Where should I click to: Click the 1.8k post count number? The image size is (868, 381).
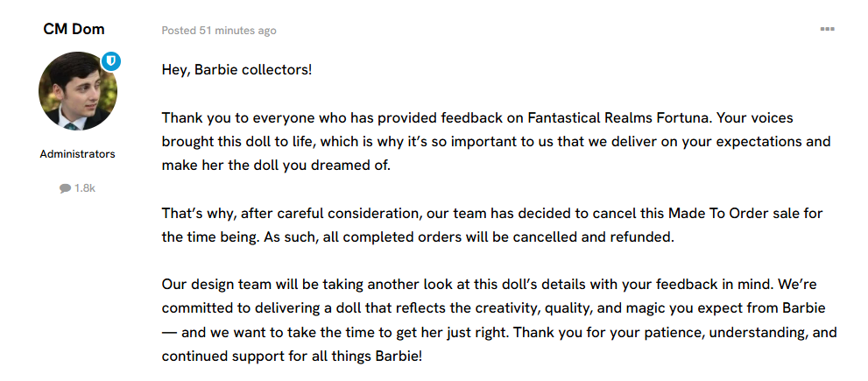[85, 188]
